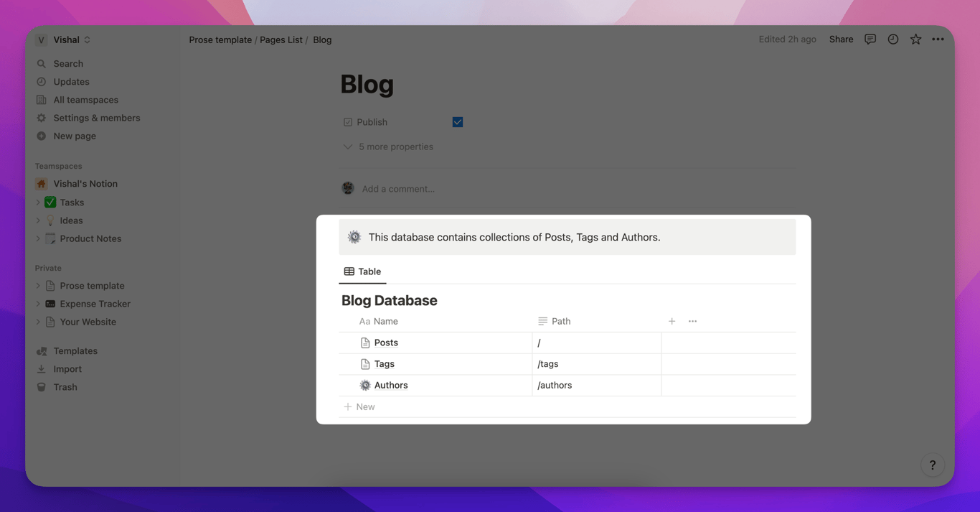Screen dimensions: 980x512
Task: Open the Trash
Action: point(65,386)
